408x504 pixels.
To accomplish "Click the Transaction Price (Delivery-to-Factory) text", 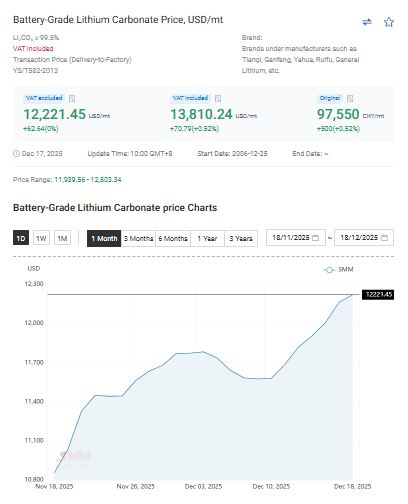I will point(72,60).
